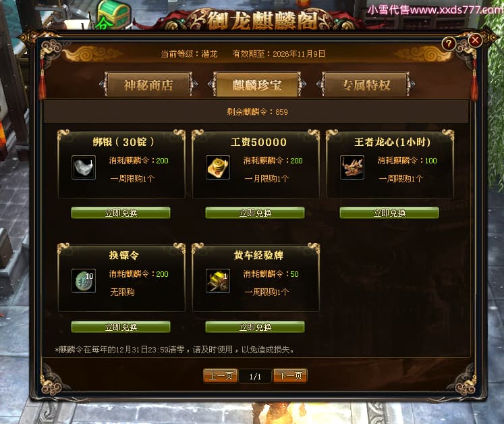Click the green treasure chest icon
This screenshot has width=504, height=424.
coord(114,14)
